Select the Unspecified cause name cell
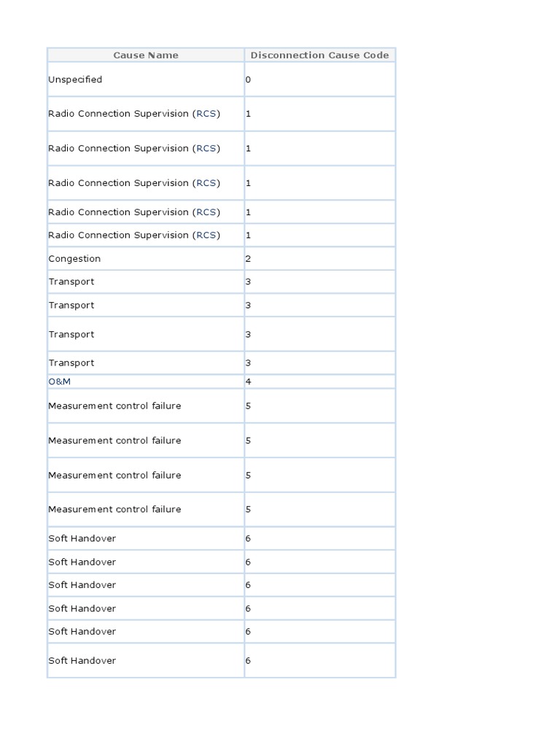Screen dimensions: 560x747 coord(146,80)
